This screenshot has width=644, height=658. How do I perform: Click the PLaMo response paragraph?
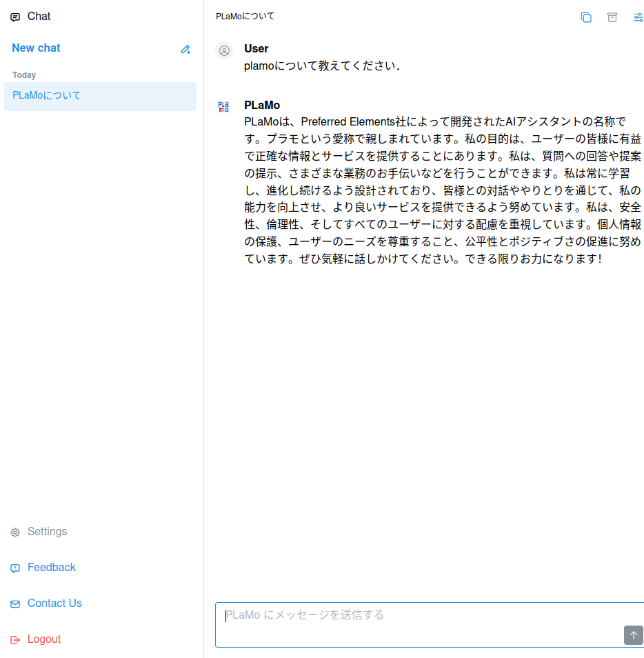[443, 190]
